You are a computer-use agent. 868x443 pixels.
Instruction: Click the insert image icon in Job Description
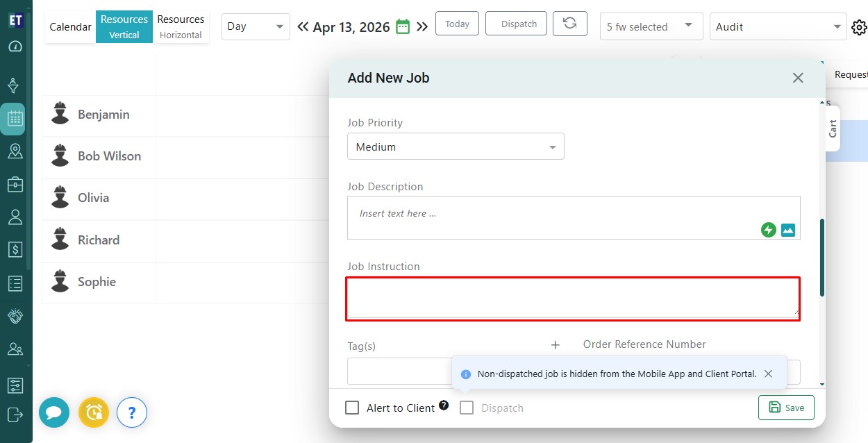point(787,230)
